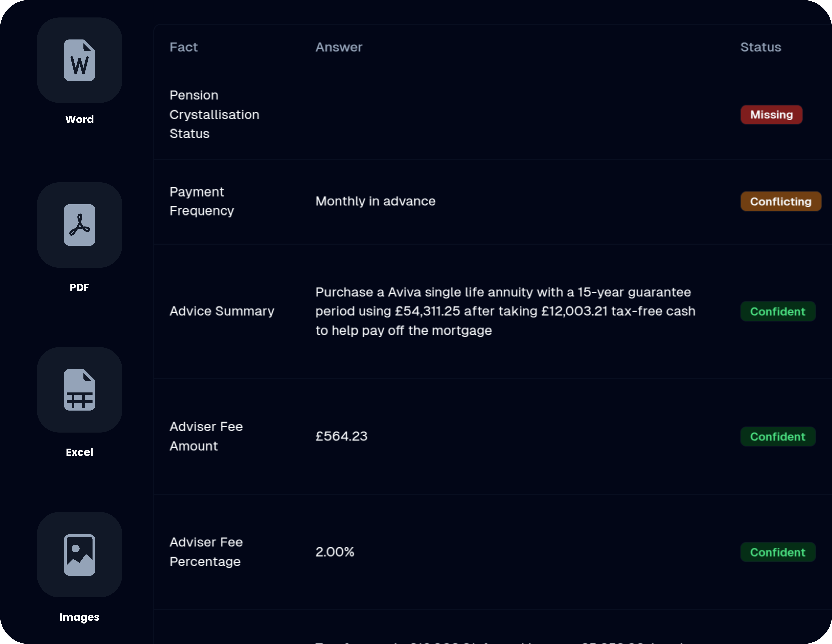
Task: Open the Images file type icon
Action: click(x=79, y=555)
